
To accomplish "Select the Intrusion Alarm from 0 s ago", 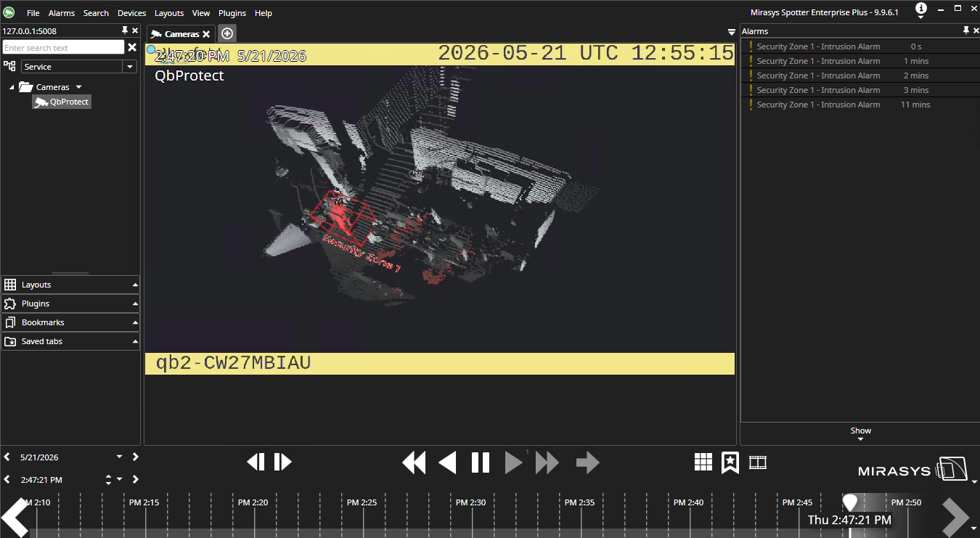I will [x=859, y=46].
